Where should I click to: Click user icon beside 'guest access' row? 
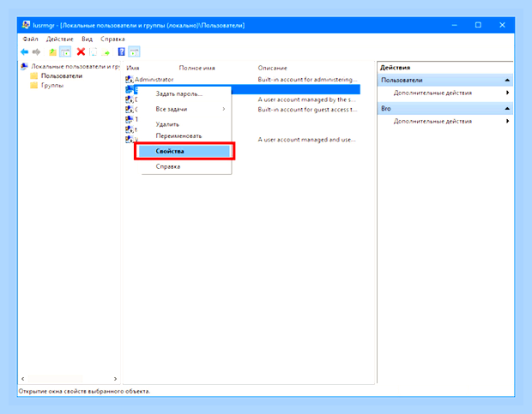129,109
